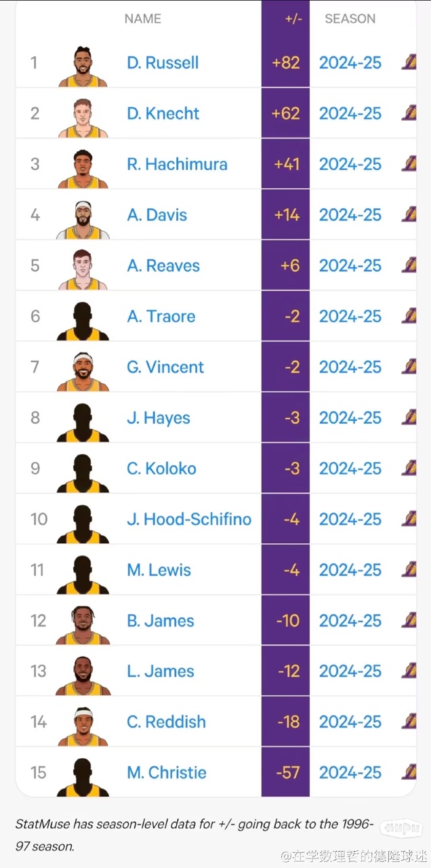This screenshot has width=431, height=868.
Task: Click D. Russell's player avatar icon
Action: [x=83, y=66]
